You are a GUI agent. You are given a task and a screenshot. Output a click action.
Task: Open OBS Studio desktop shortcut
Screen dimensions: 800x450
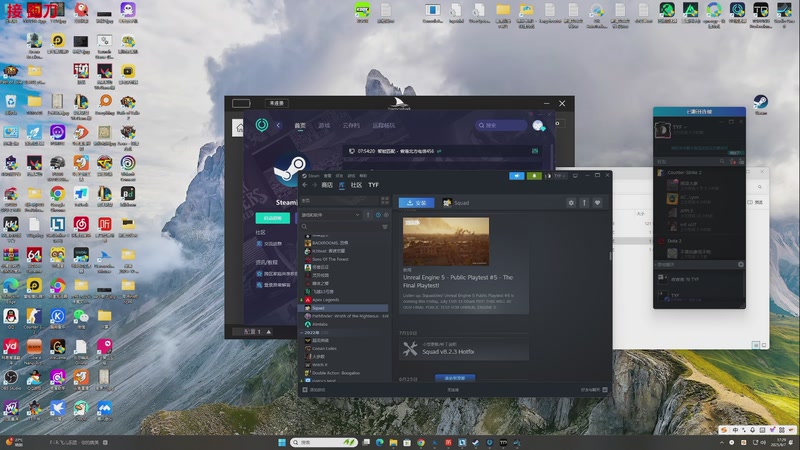(11, 380)
